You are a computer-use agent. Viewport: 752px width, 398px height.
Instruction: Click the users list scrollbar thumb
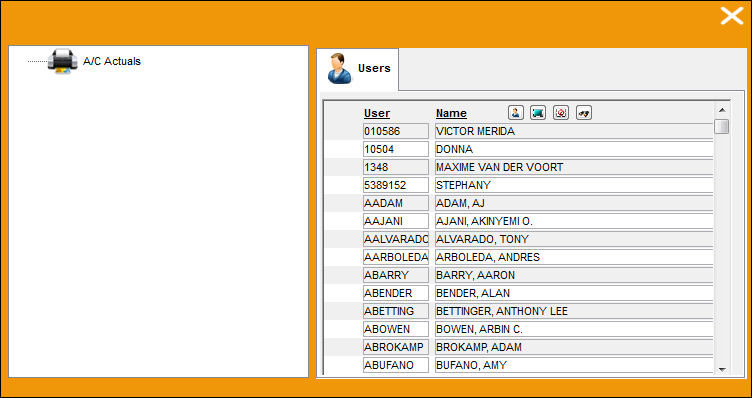(x=722, y=126)
